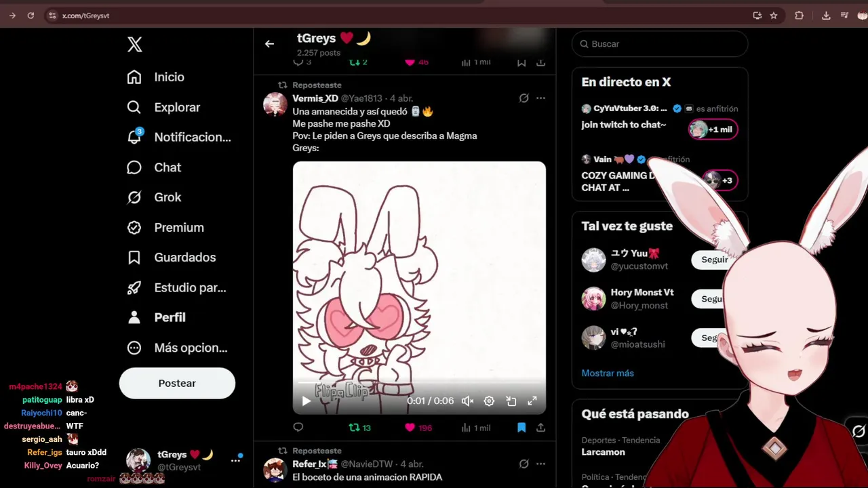Click the search field Buscar

[660, 44]
